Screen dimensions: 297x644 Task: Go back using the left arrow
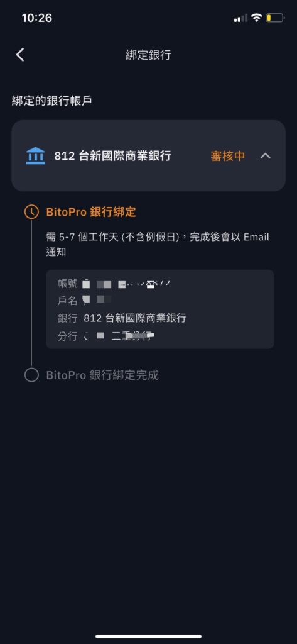tap(20, 55)
